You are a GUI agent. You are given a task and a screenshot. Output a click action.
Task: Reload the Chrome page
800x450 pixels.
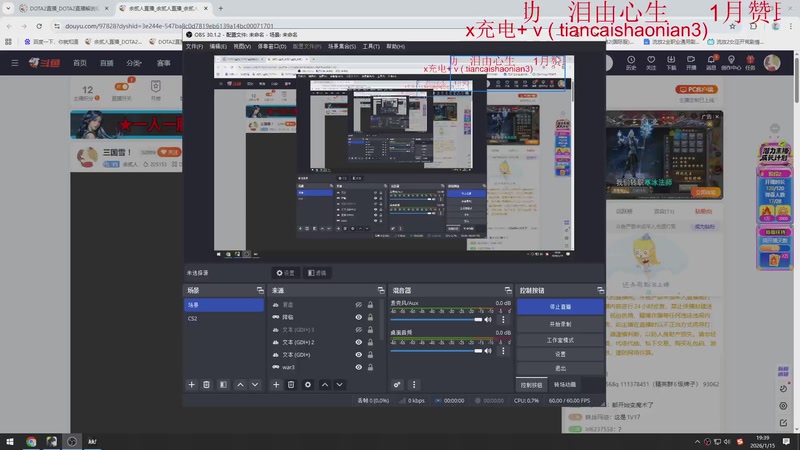(39, 26)
